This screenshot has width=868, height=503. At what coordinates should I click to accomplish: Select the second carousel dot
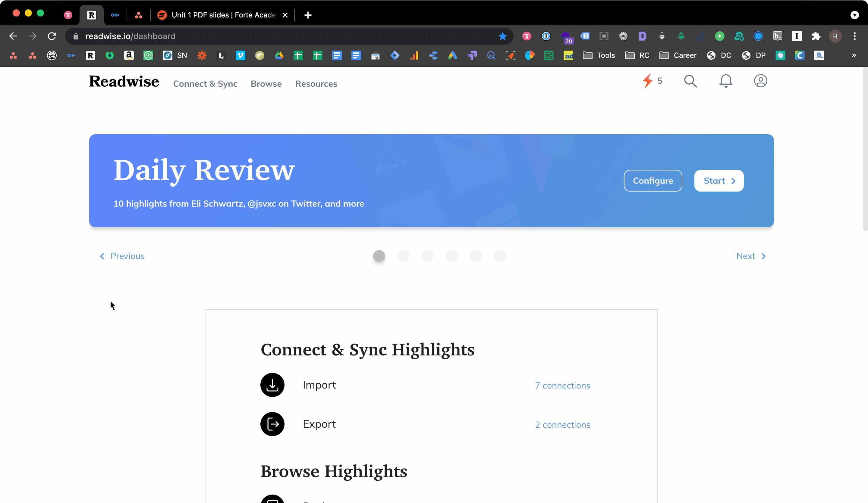(x=403, y=256)
